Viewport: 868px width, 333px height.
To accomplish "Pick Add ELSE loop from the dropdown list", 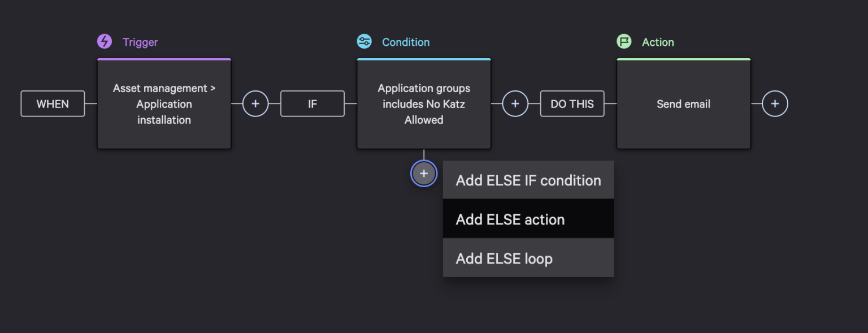I will pyautogui.click(x=528, y=258).
